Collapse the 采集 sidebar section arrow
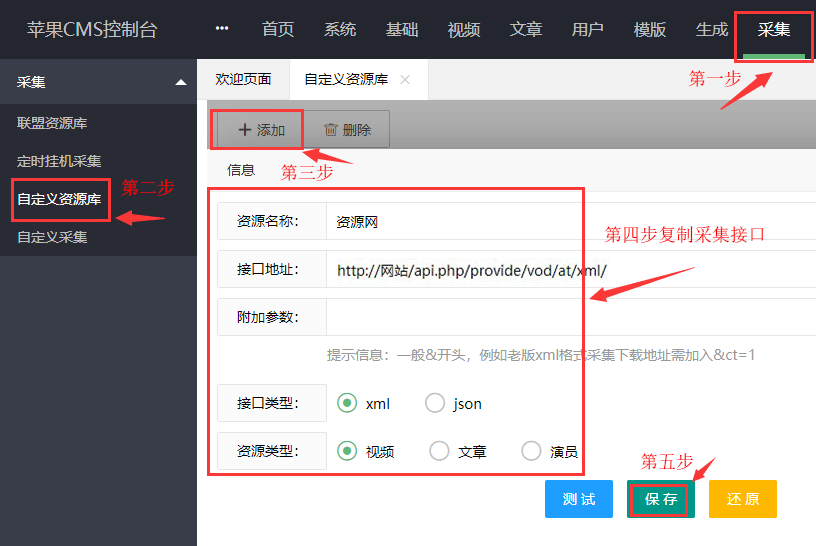816x546 pixels. pos(180,82)
